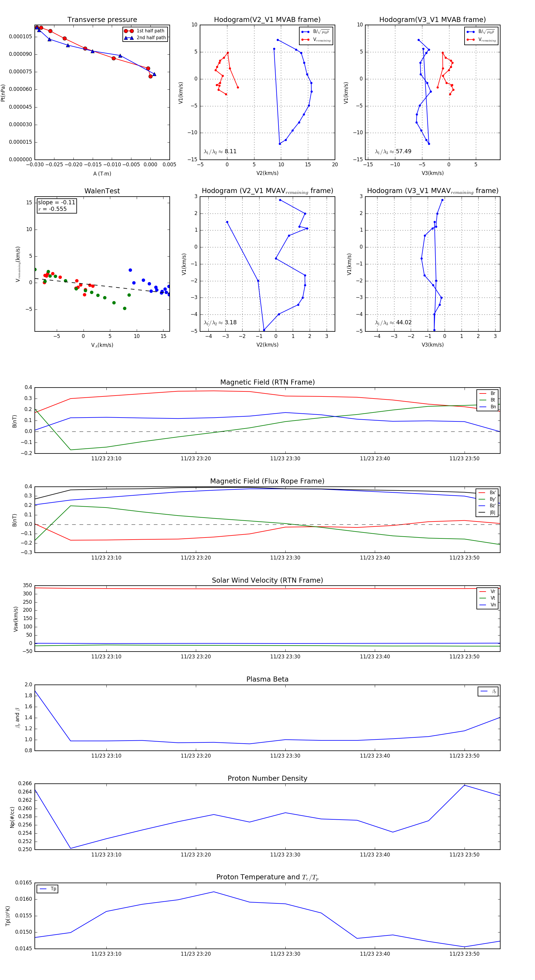Click the 'Proton Temperature and Te/Tp' plot title
This screenshot has width=535, height=980.
(267, 877)
